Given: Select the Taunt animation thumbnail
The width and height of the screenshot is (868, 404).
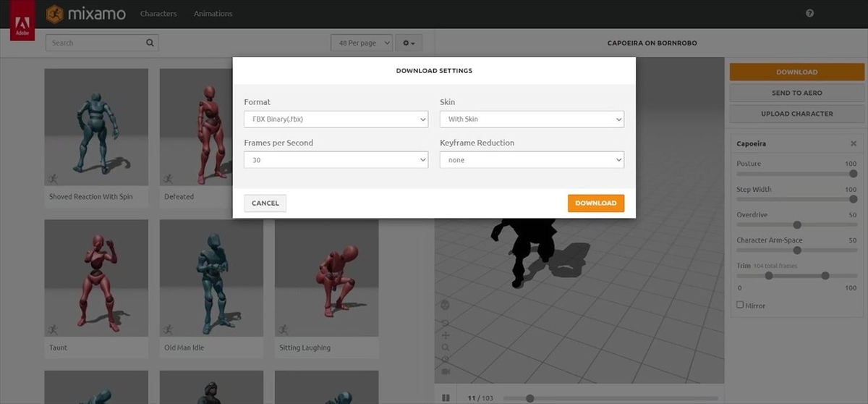Looking at the screenshot, I should point(96,279).
